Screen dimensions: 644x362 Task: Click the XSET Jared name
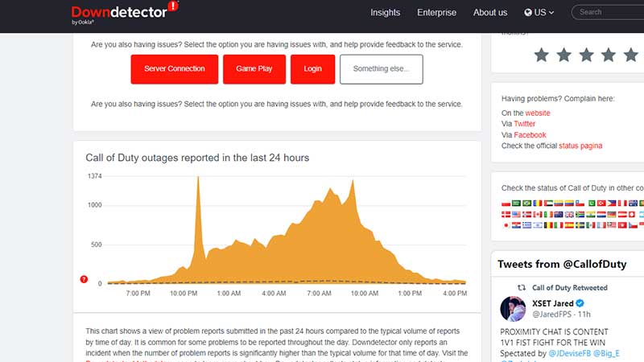tap(553, 303)
